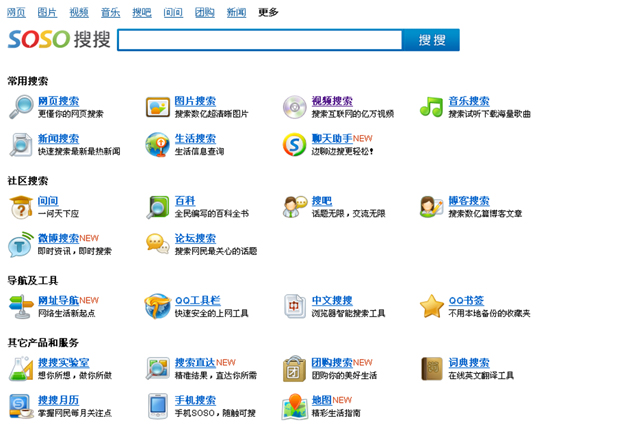Open the 手机搜索 link
The image size is (625, 444).
point(195,400)
